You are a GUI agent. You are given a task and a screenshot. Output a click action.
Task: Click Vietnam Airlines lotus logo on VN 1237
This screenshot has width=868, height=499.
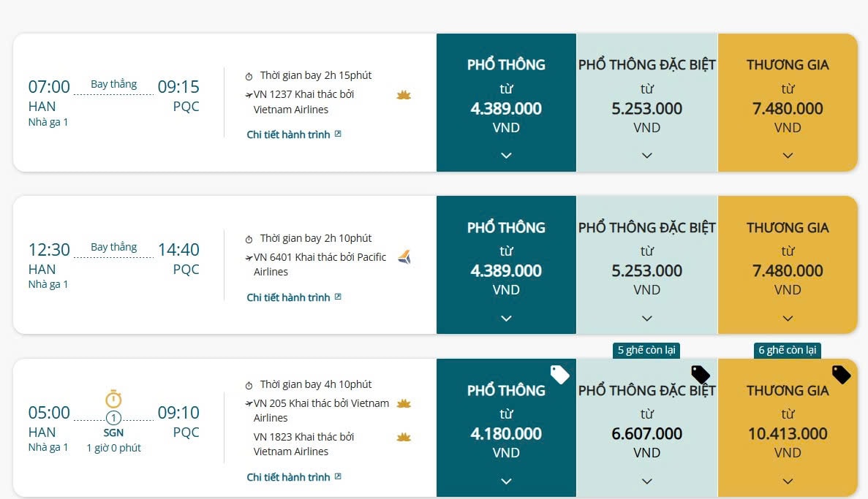[403, 95]
